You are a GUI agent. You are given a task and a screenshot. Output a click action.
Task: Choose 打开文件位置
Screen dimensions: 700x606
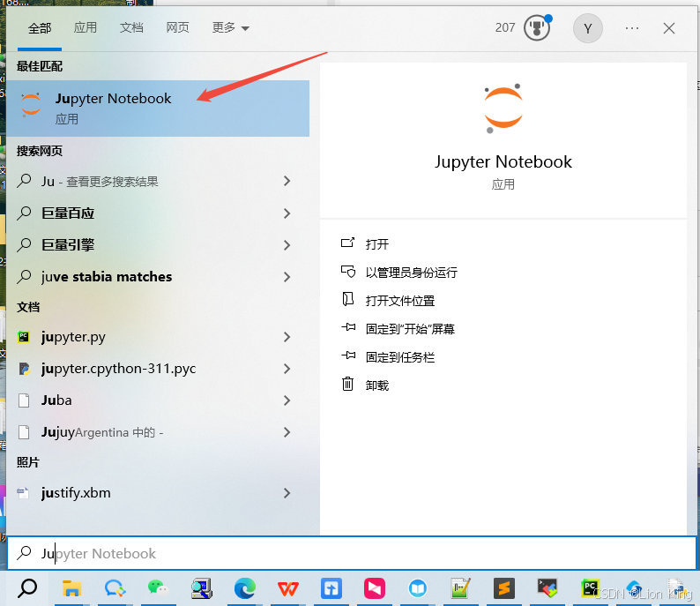click(400, 301)
